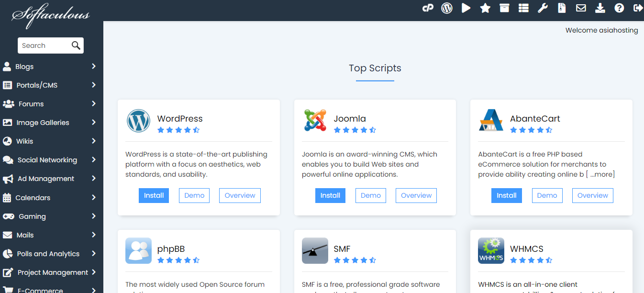Expand the Forums category chevron

tap(94, 103)
